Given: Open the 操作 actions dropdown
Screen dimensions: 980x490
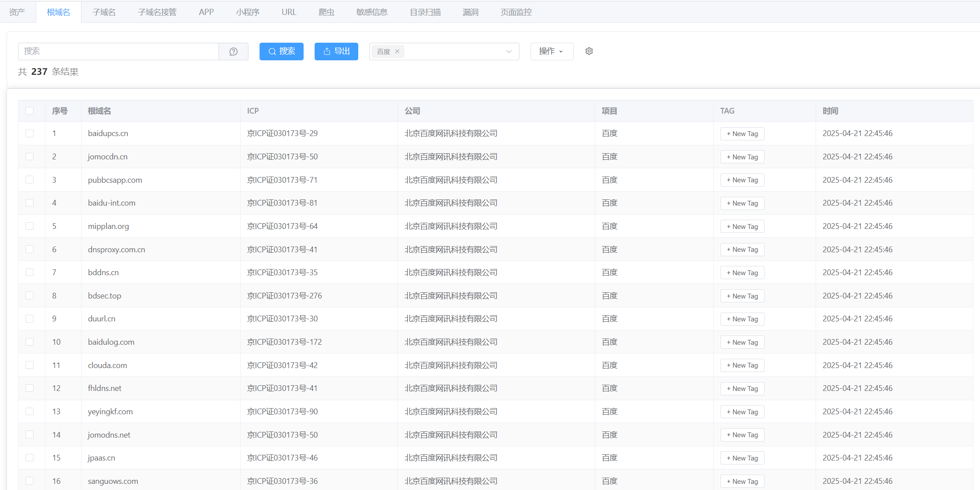Looking at the screenshot, I should pos(552,52).
